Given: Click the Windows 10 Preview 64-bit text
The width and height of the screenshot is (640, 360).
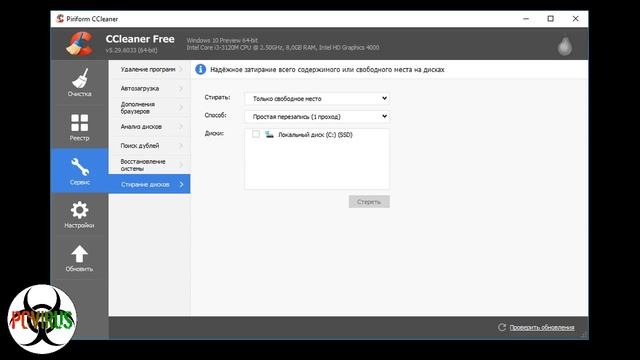Looking at the screenshot, I should pos(222,40).
